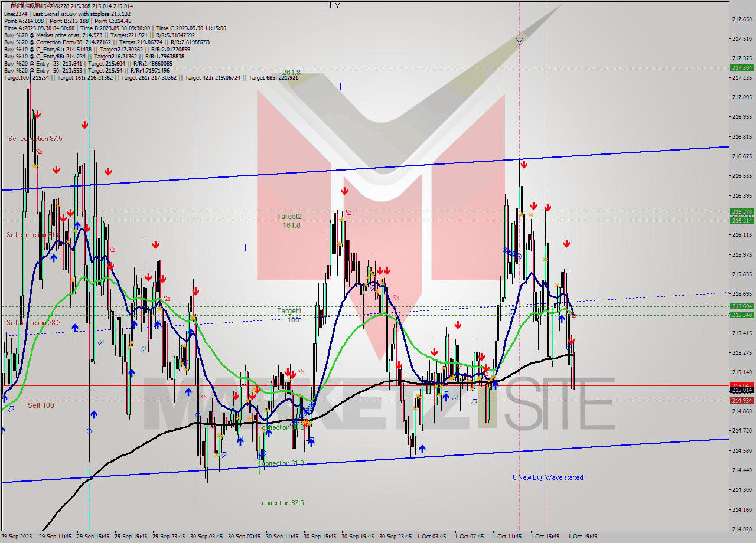
Task: Click the '1 Oct 03:45' time label
Action: click(431, 537)
